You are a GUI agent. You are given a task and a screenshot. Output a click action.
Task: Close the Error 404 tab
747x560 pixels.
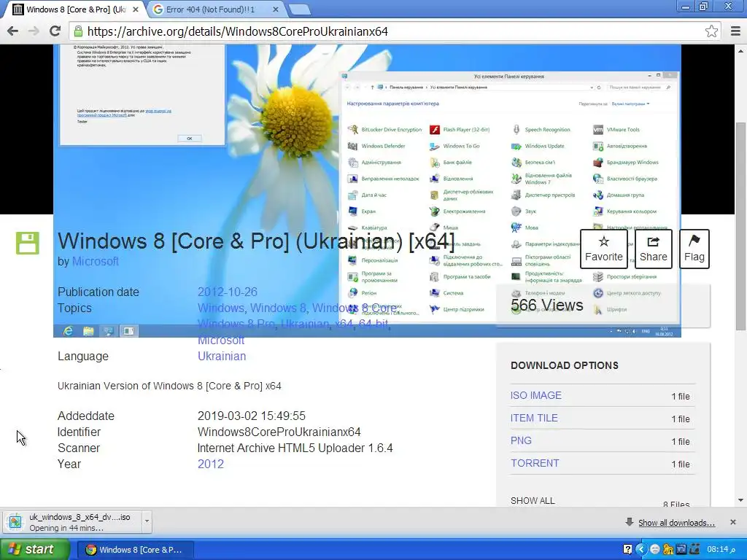[276, 9]
